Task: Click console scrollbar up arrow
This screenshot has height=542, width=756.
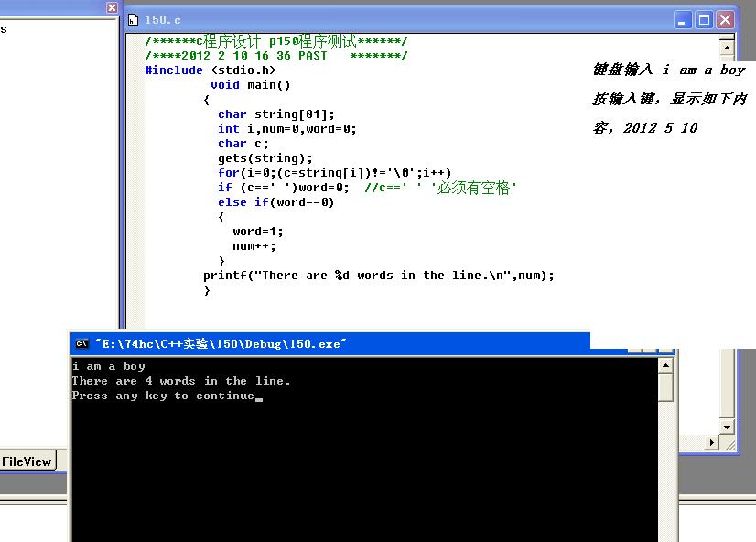Action: (665, 366)
